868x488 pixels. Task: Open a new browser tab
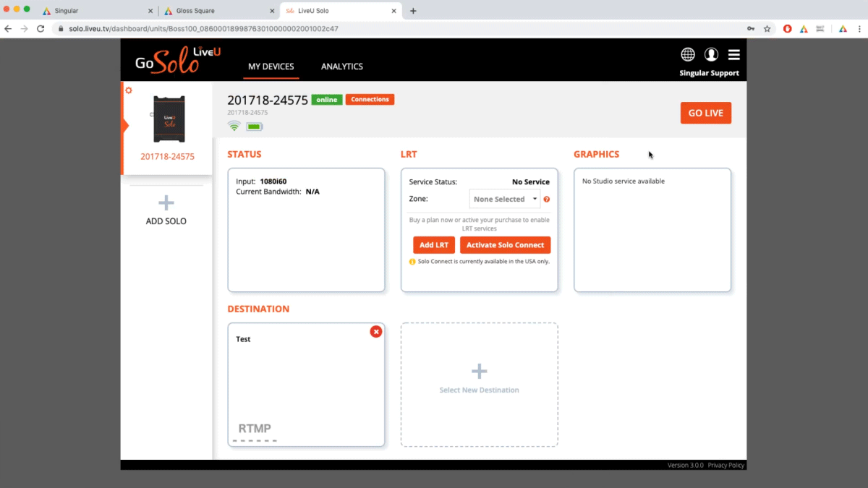coord(413,11)
